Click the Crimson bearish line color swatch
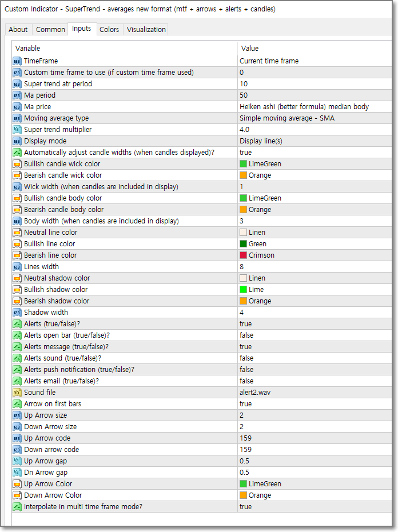Screen dimensions: 398x532 pyautogui.click(x=244, y=255)
